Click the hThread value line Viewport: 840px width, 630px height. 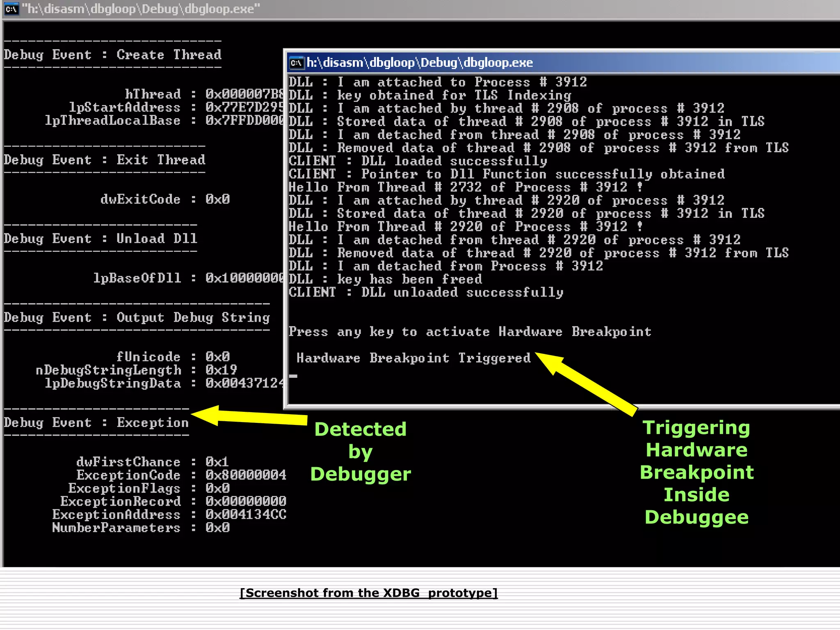tap(204, 94)
